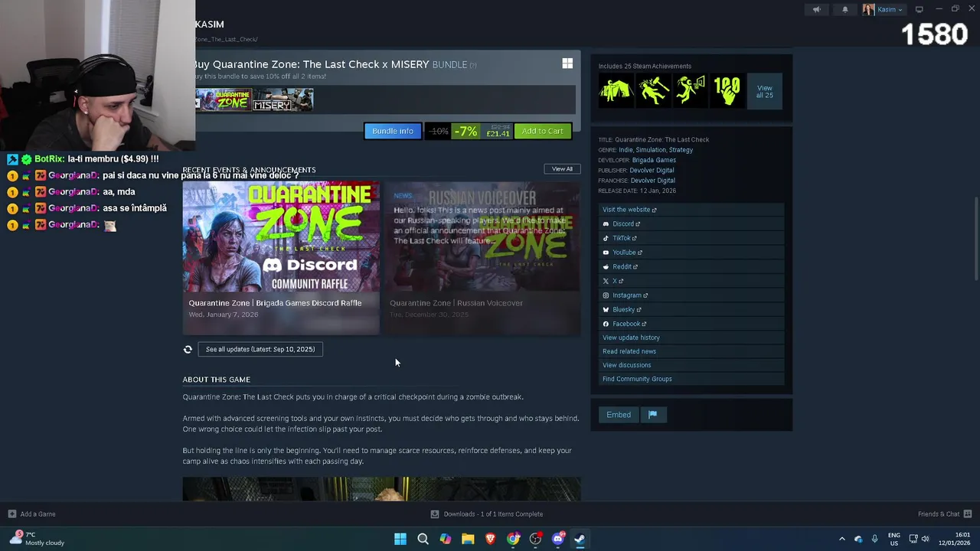
Task: Open the Indie genre link
Action: [x=626, y=150]
